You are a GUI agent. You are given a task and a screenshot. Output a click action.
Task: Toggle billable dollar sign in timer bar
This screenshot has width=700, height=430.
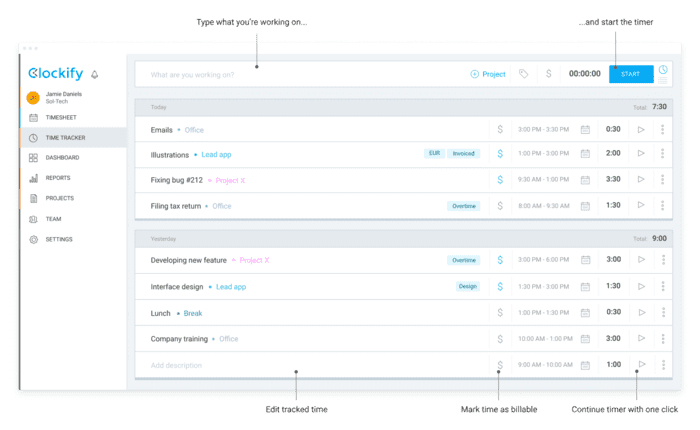coord(549,74)
